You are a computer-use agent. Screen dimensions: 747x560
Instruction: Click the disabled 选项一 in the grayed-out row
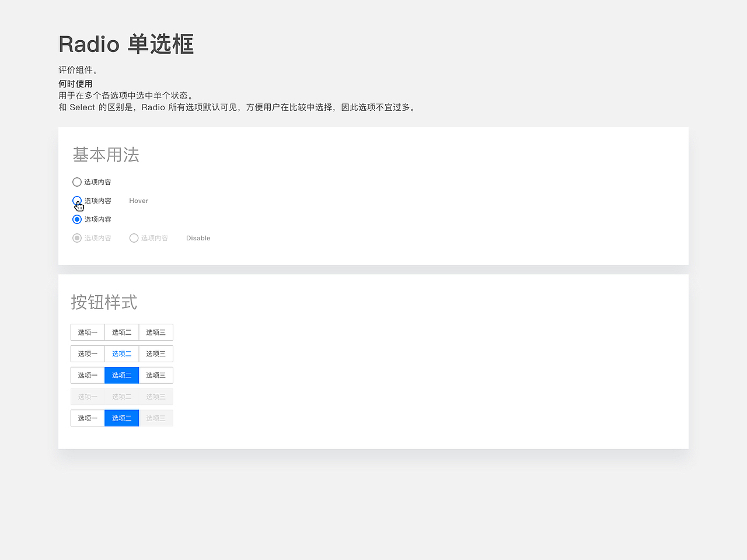coord(87,396)
